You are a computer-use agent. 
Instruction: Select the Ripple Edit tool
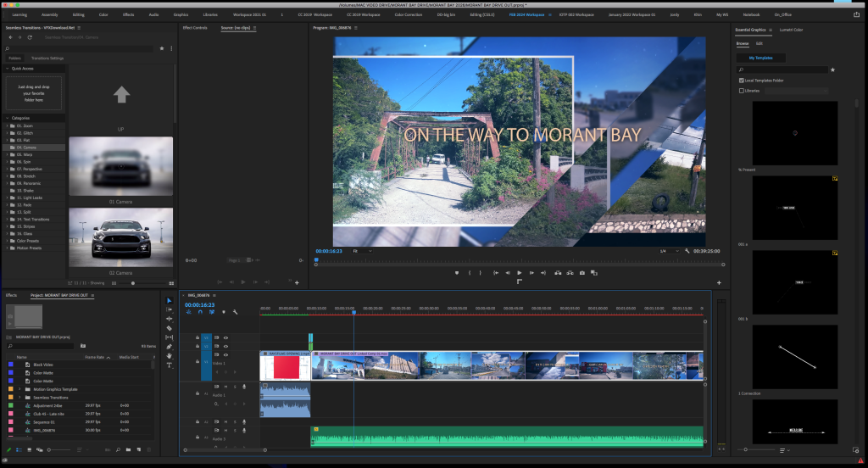170,319
